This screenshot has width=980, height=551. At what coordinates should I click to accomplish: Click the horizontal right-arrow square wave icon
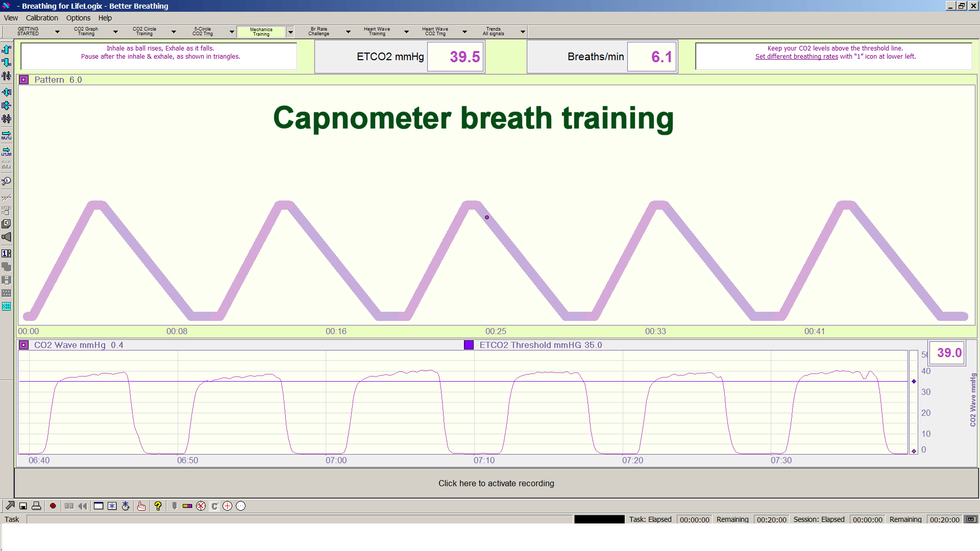[7, 135]
